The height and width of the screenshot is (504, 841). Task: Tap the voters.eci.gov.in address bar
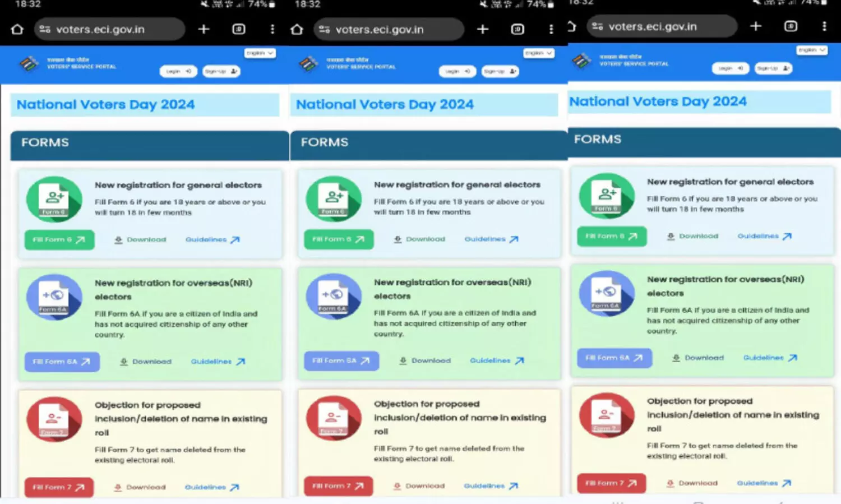pos(109,29)
